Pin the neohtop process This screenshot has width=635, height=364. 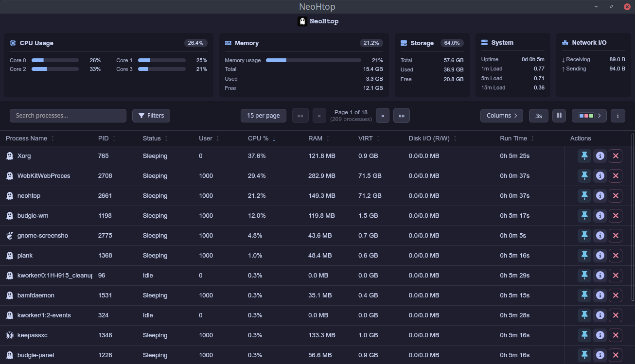[584, 196]
